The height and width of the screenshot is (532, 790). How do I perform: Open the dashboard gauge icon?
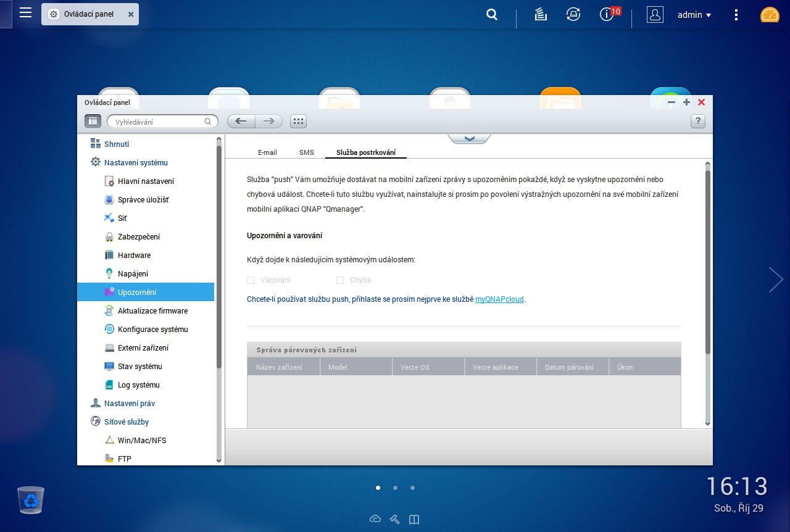770,15
